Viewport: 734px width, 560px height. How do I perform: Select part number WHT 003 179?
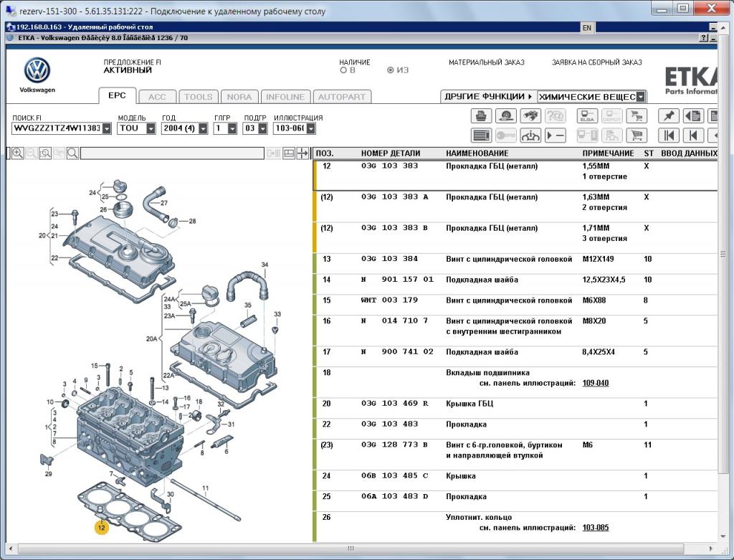pos(389,300)
